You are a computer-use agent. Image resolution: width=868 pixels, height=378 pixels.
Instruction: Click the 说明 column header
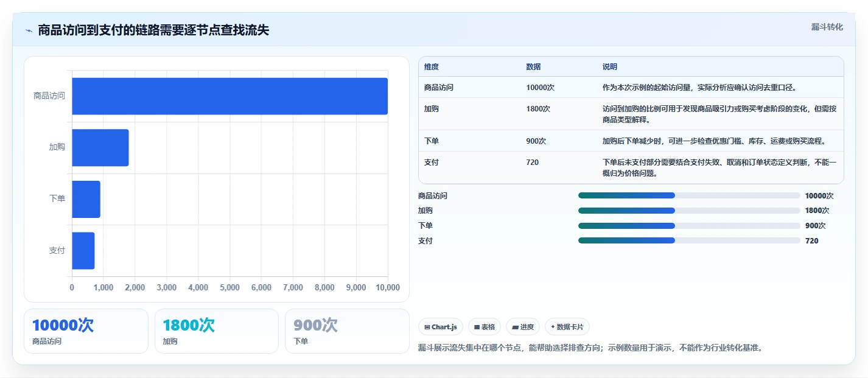tap(610, 67)
